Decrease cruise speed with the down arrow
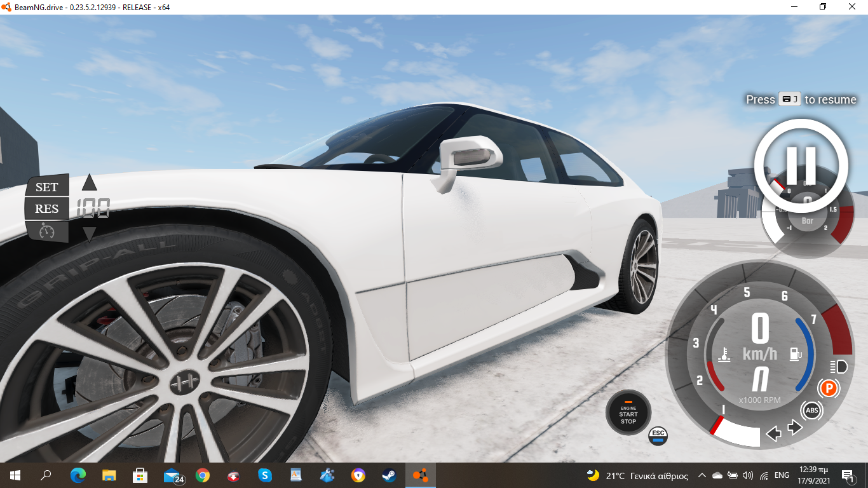This screenshot has width=868, height=488. tap(90, 234)
